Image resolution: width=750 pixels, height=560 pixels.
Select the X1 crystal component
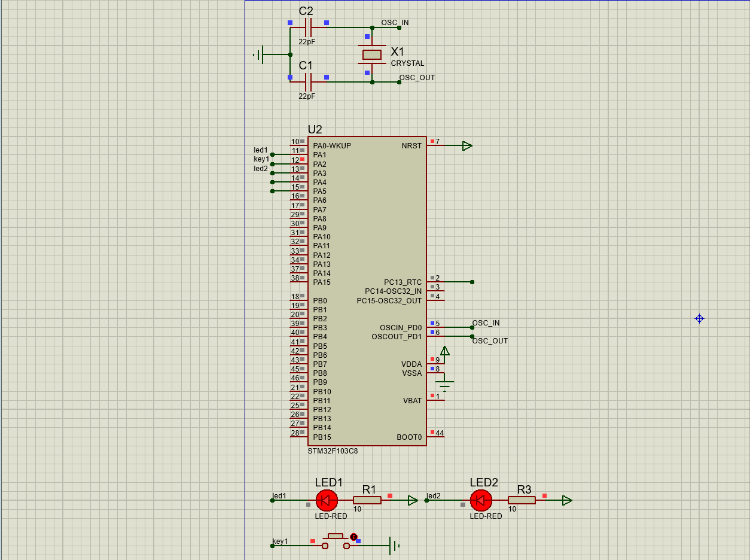[372, 54]
